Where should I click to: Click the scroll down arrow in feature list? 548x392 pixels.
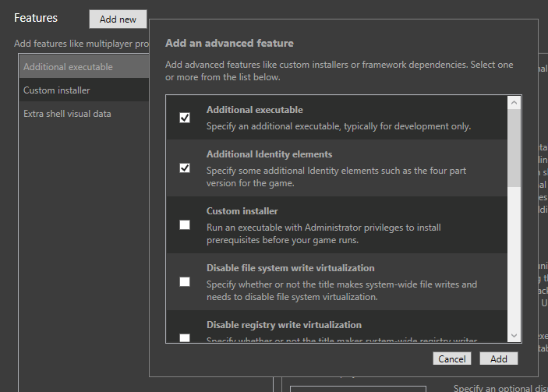point(514,335)
